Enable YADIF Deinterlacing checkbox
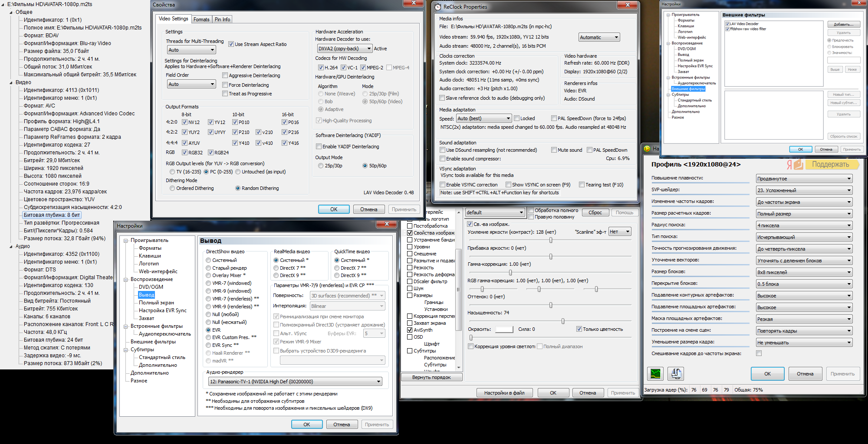The image size is (868, 444). point(319,147)
